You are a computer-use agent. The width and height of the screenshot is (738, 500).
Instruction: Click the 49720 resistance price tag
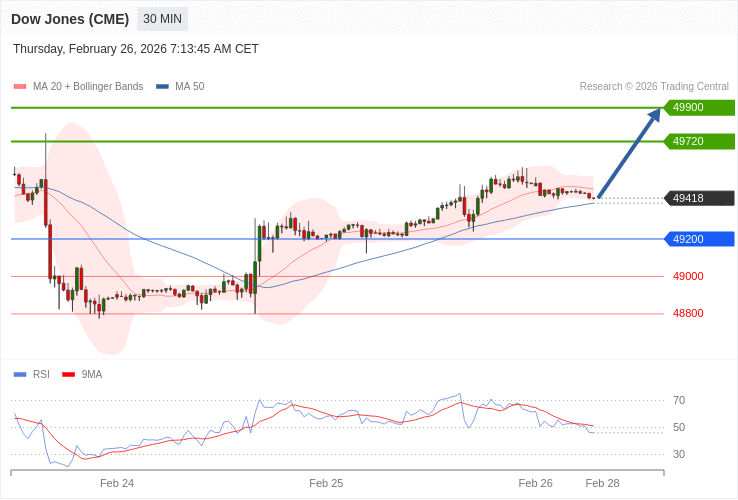pos(699,141)
